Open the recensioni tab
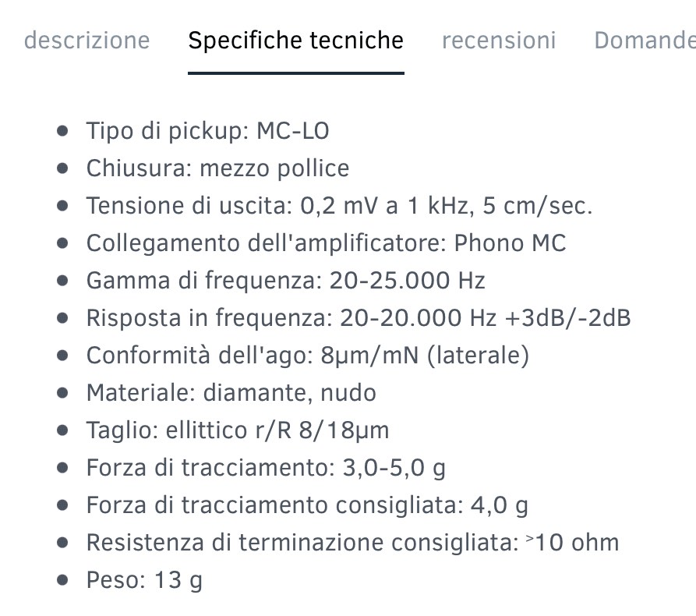 click(499, 41)
